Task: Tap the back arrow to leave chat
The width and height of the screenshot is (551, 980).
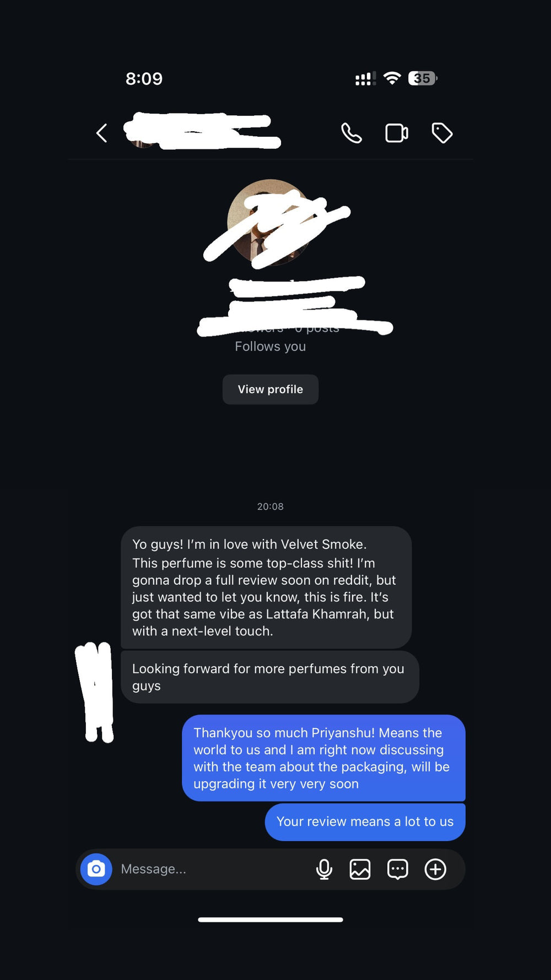Action: 101,133
